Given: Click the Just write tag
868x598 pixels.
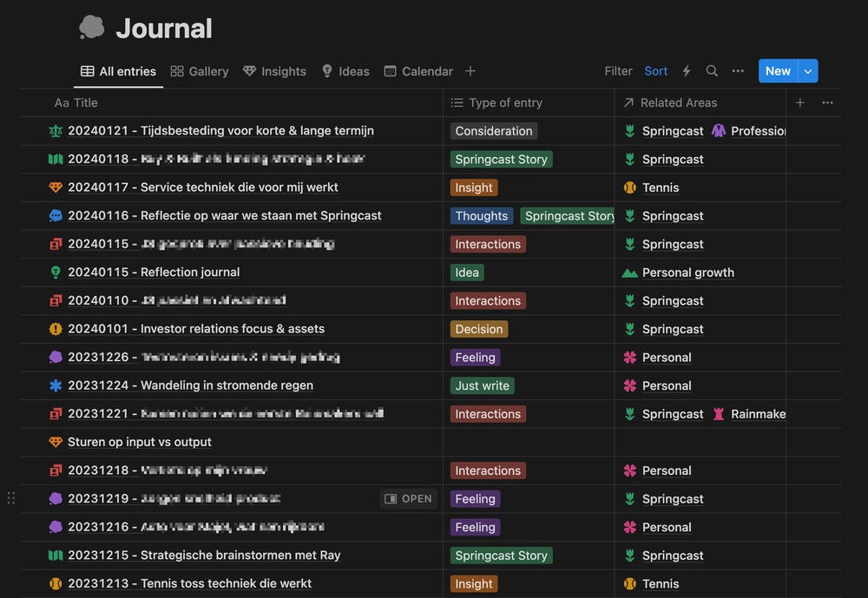Looking at the screenshot, I should pyautogui.click(x=482, y=385).
